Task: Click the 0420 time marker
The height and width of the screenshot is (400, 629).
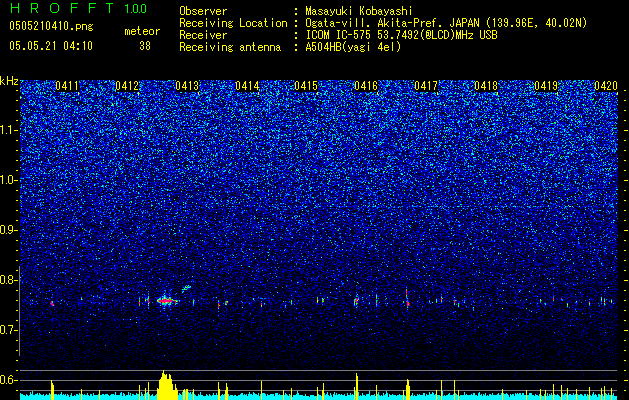Action: (x=606, y=86)
